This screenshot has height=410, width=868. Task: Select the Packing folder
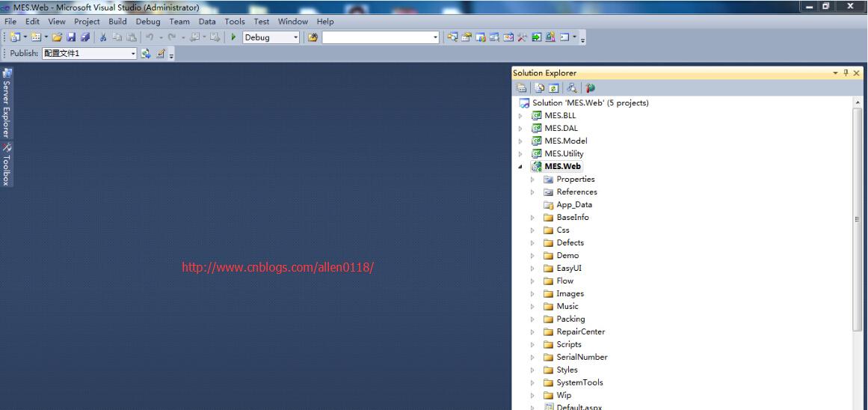click(570, 319)
